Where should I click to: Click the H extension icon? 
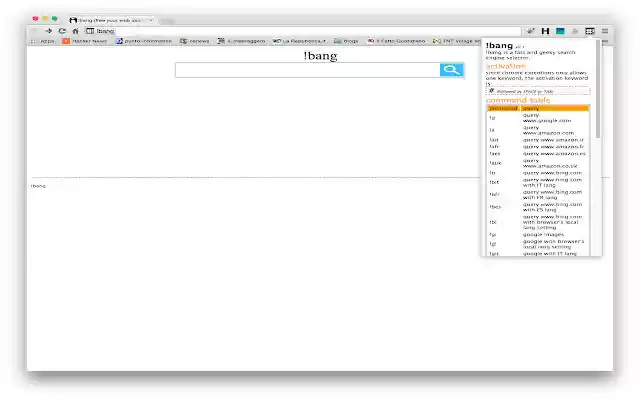pyautogui.click(x=545, y=31)
